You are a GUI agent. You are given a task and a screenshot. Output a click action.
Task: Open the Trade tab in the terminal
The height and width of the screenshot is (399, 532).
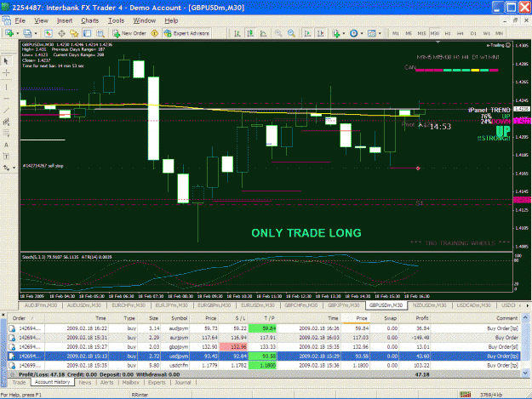(19, 382)
